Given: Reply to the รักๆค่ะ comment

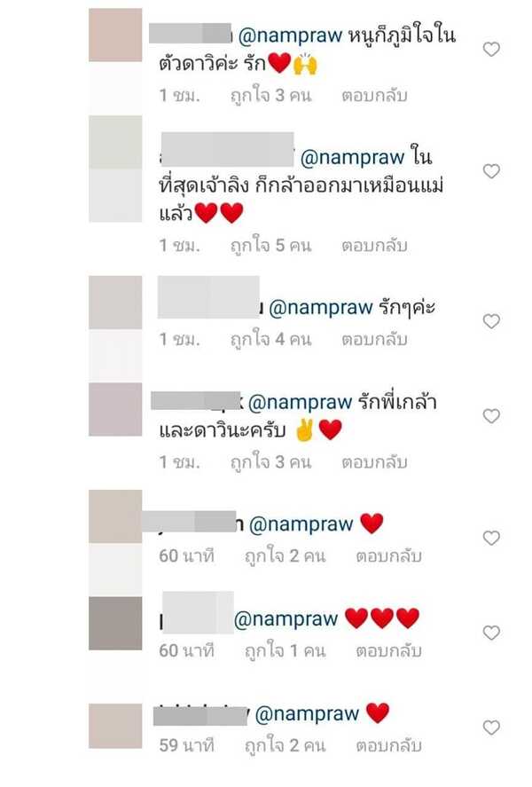Looking at the screenshot, I should [x=374, y=339].
